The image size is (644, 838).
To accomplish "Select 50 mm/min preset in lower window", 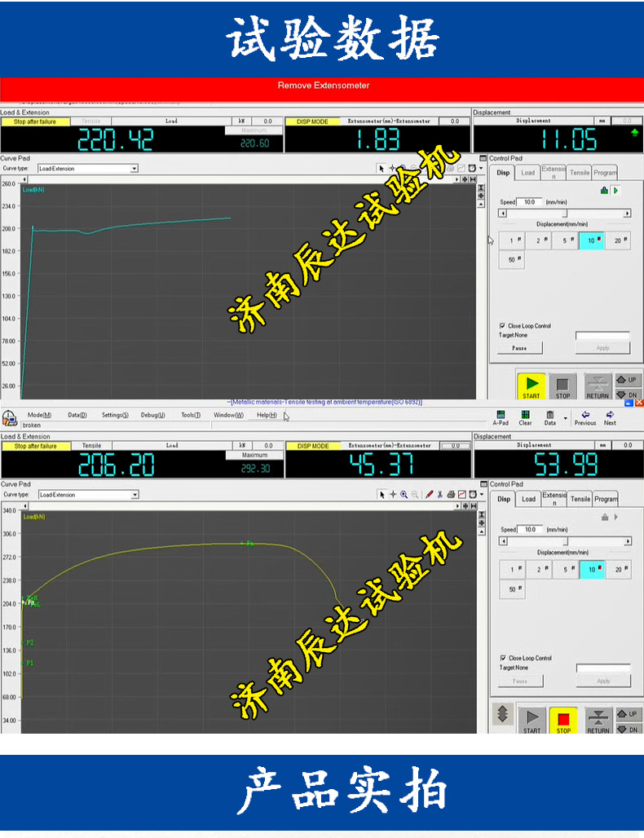I will [513, 589].
